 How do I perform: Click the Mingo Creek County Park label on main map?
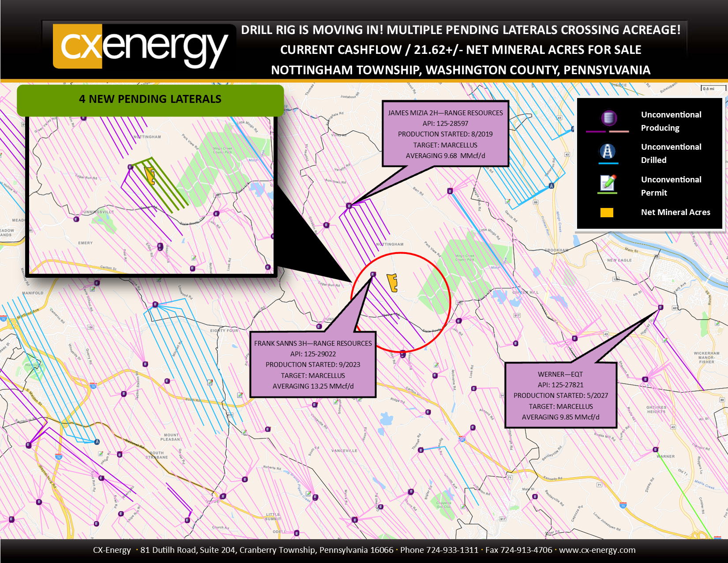465,257
